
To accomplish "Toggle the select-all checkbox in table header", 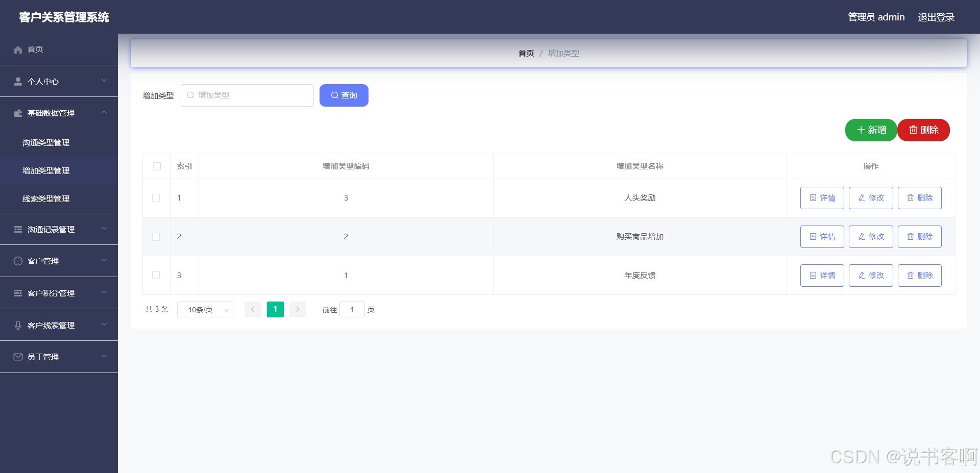I will click(157, 166).
